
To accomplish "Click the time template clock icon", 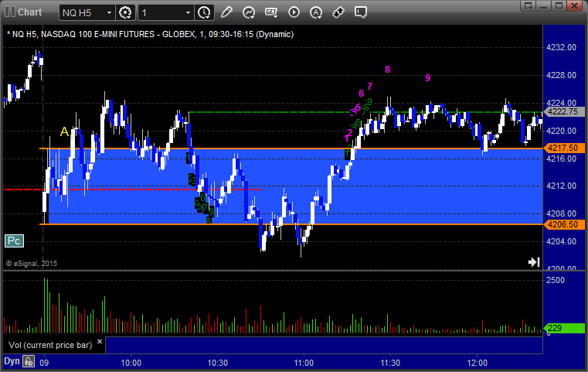I will click(x=204, y=12).
